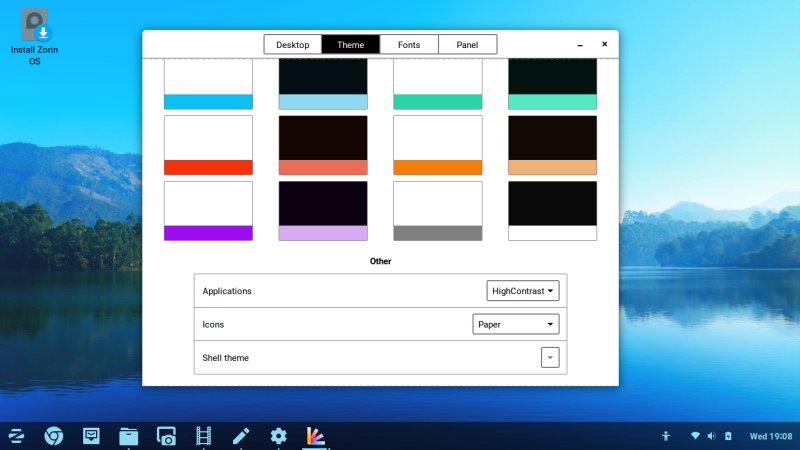This screenshot has height=450, width=800.
Task: Choose the light red theme swatch
Action: pos(208,145)
